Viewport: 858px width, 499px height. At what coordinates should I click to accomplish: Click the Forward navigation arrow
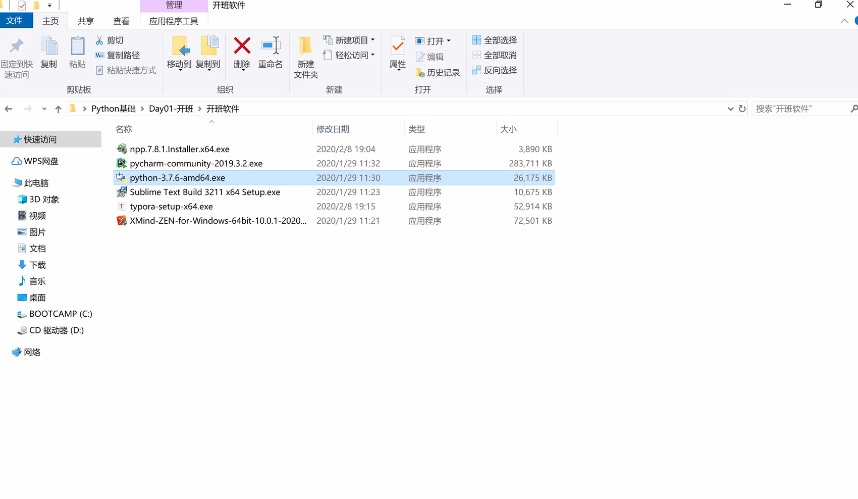click(27, 109)
